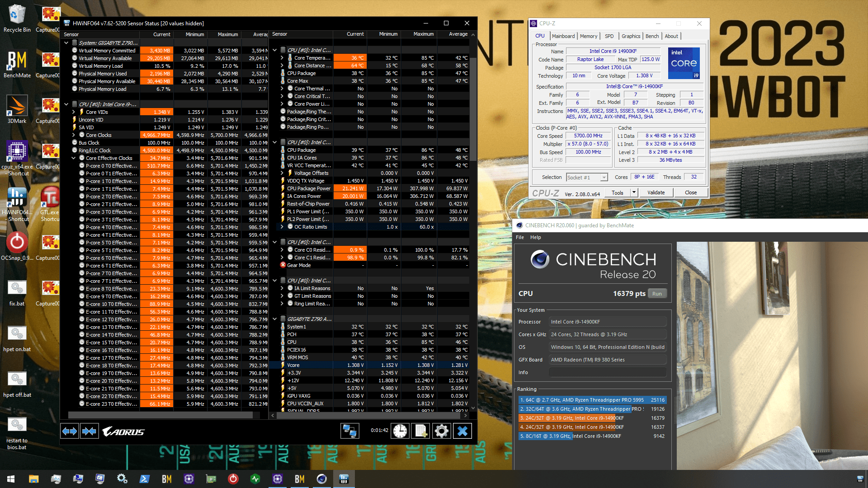This screenshot has height=488, width=868.
Task: Expand the OC Ratio Limits row
Action: (282, 227)
